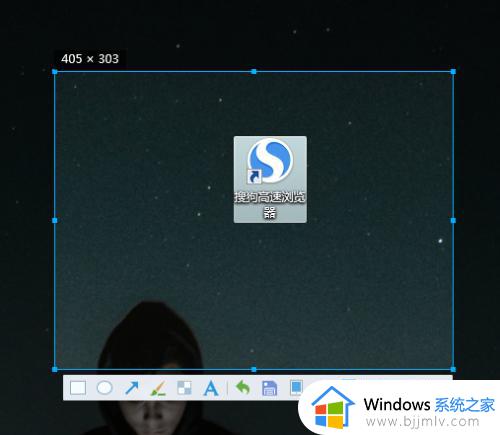The height and width of the screenshot is (435, 500).
Task: Pick the brush pen tool
Action: click(x=158, y=388)
